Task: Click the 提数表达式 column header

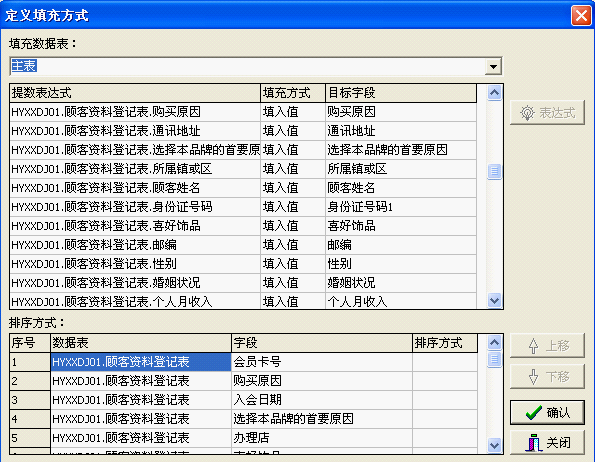Action: click(x=135, y=93)
